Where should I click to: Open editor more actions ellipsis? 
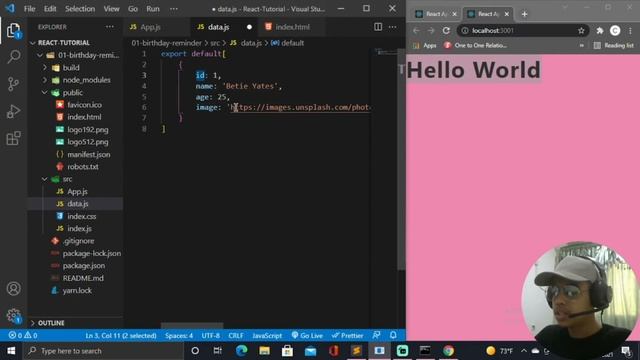393,27
